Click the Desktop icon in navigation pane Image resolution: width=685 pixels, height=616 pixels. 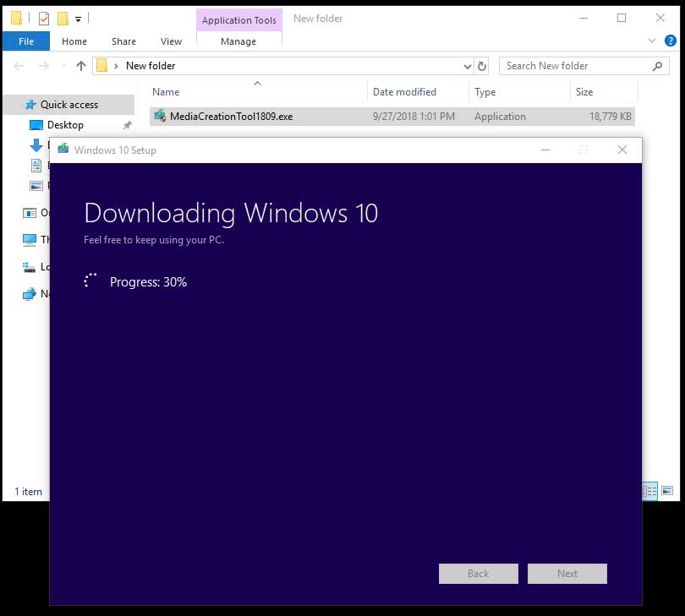point(36,125)
